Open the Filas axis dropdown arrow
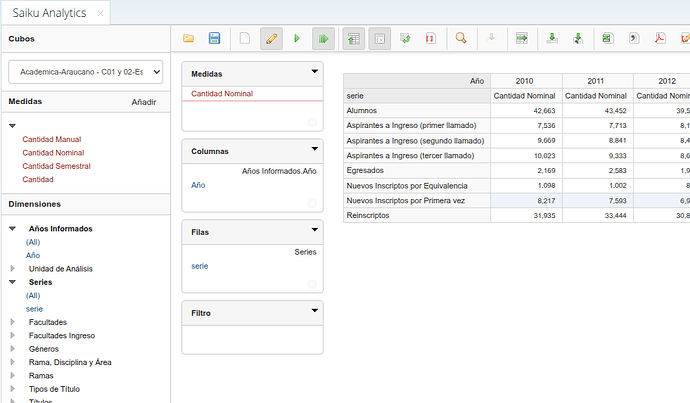Viewport: 690px width, 403px height. pyautogui.click(x=315, y=230)
